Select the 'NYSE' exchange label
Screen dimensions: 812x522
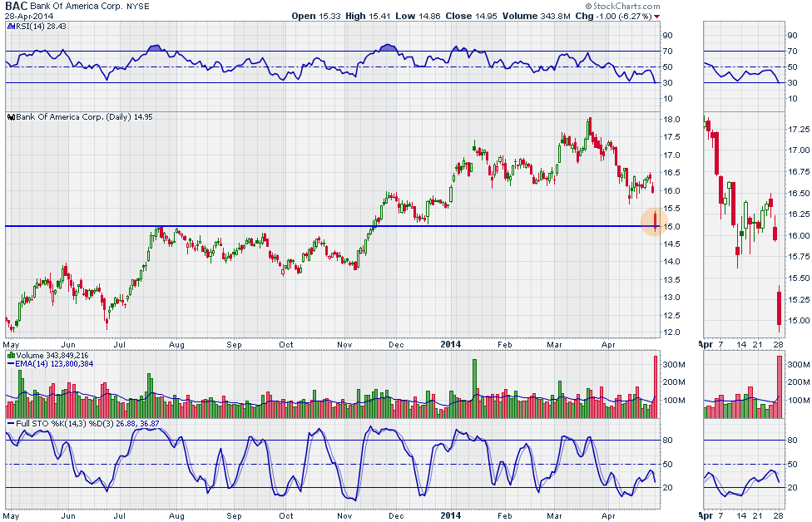click(x=138, y=6)
